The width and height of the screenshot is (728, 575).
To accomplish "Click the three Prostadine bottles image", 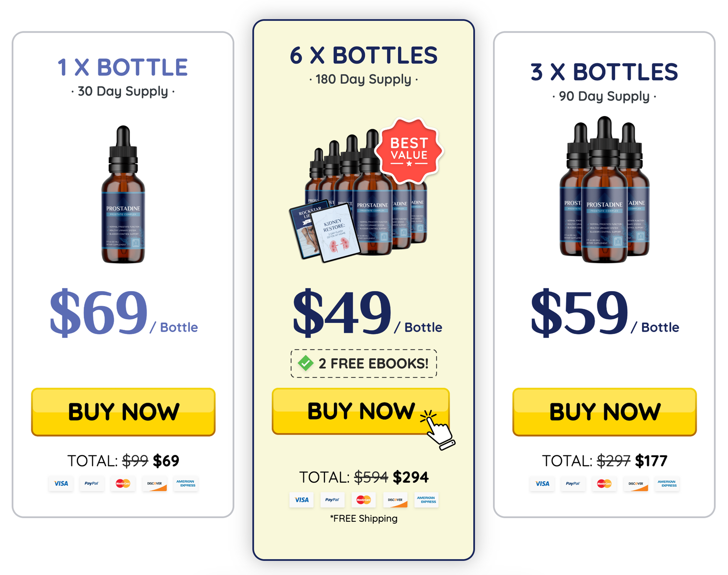I will 604,190.
